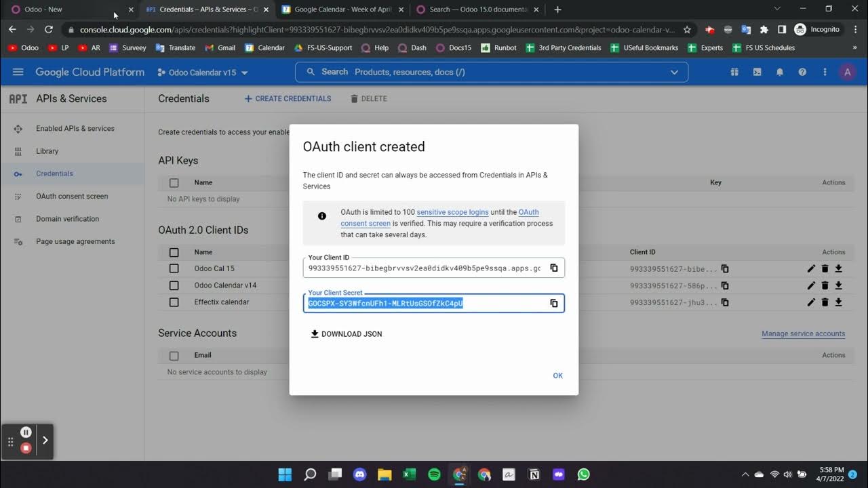
Task: Bookmark this page with the star
Action: tap(687, 29)
